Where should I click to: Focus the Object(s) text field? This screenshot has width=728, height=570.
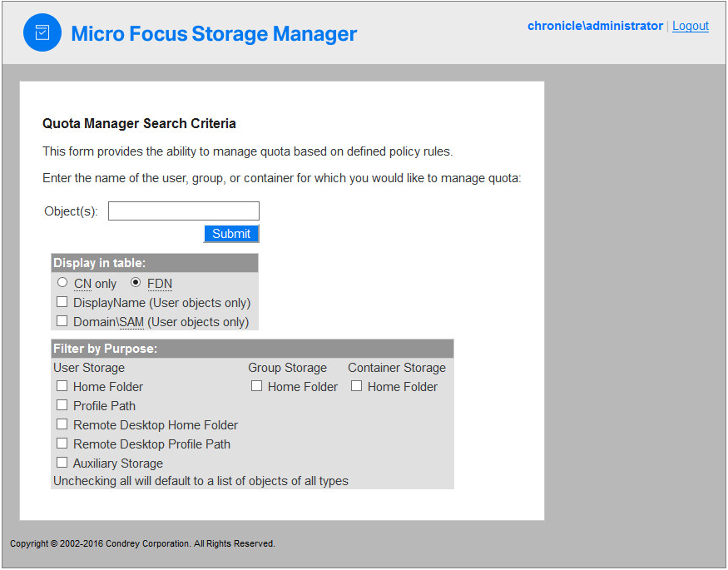pyautogui.click(x=184, y=211)
